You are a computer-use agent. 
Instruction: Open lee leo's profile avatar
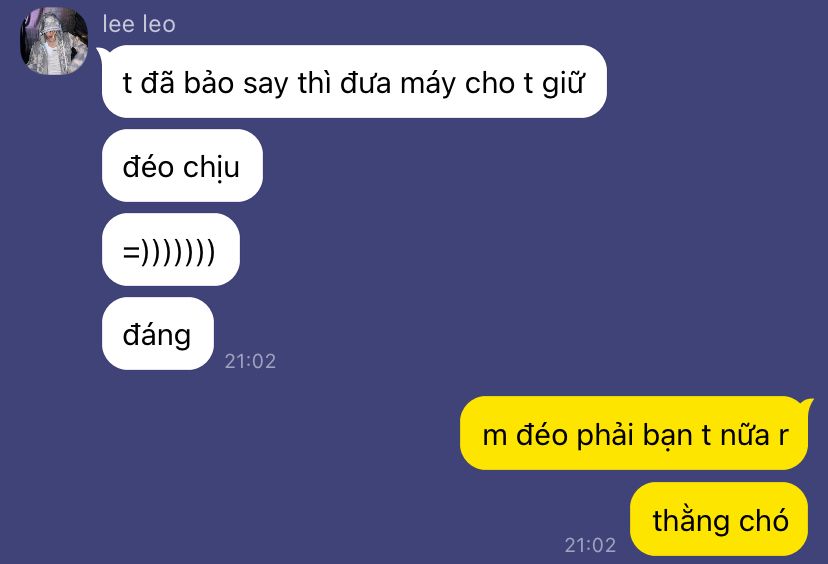pos(54,41)
